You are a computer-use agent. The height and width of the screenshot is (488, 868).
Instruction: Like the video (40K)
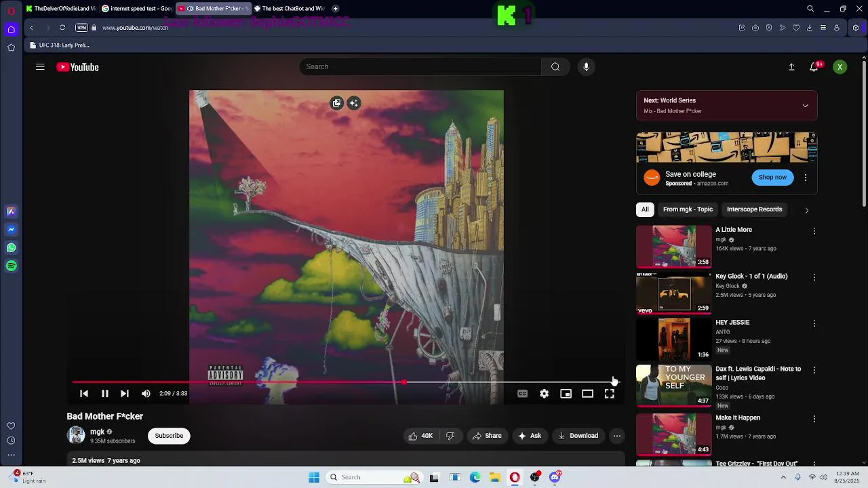coord(420,436)
